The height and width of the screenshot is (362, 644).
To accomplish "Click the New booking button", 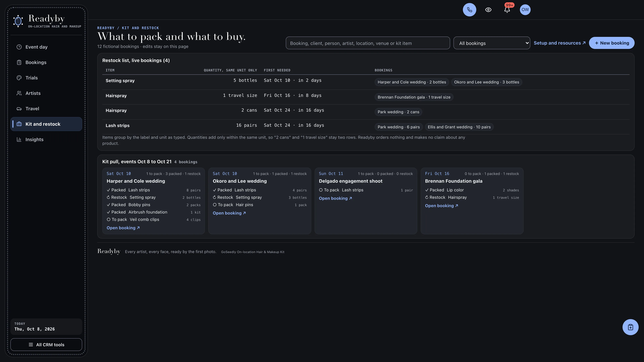I will (x=611, y=43).
